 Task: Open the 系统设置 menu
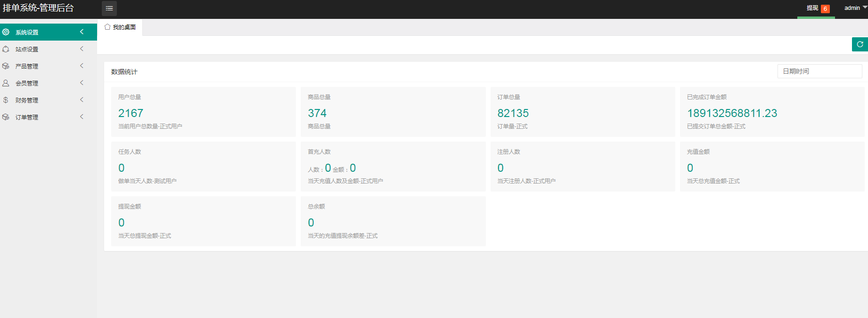point(49,32)
